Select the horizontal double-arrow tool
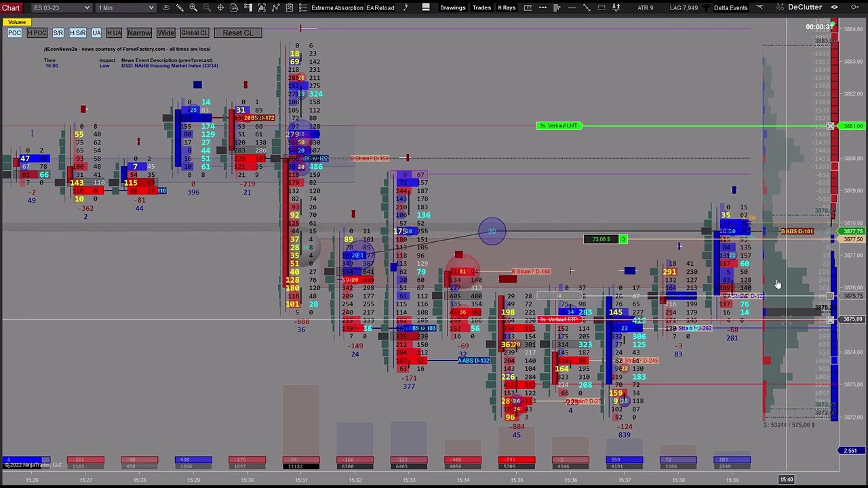Screen dimensions: 868x488 (x=543, y=7)
